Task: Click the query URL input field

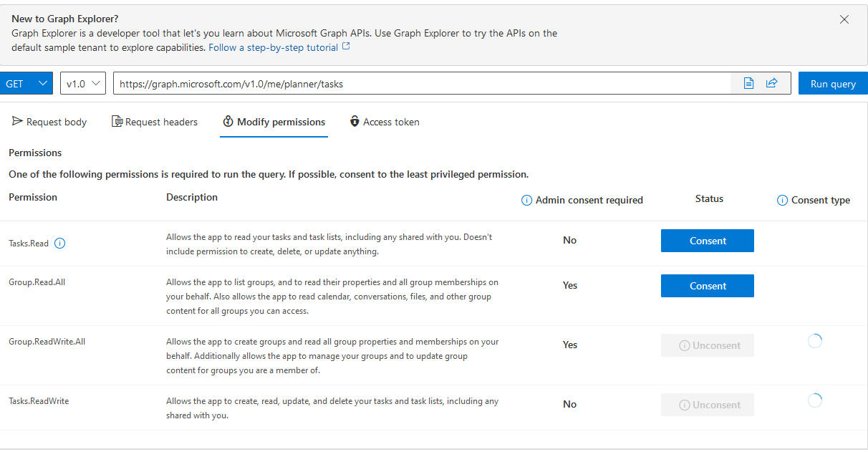Action: pos(422,84)
